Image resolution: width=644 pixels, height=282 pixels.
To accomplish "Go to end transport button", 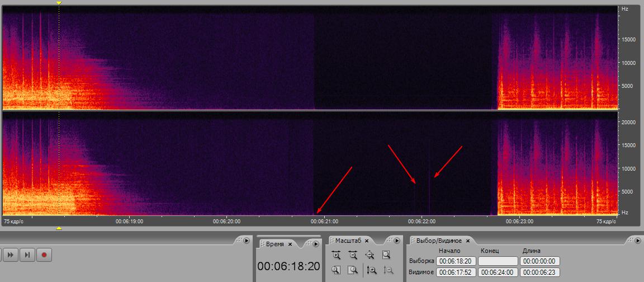I will click(27, 255).
